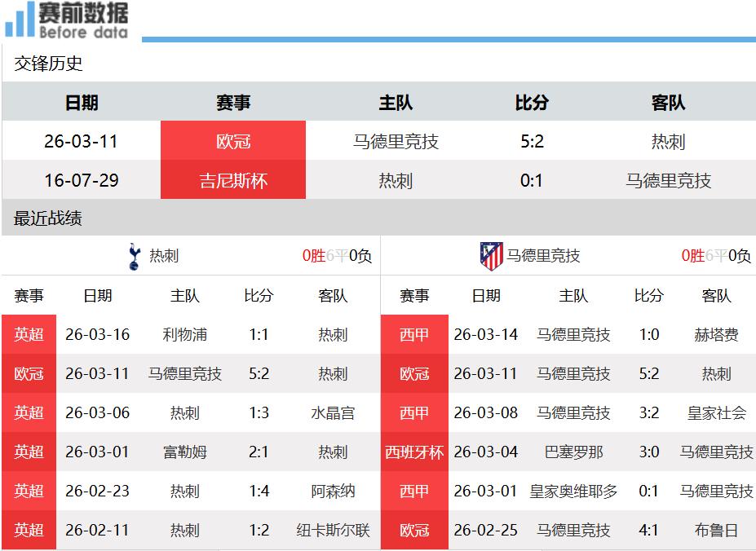
Task: Open the 布鲁日 team link
Action: (716, 530)
